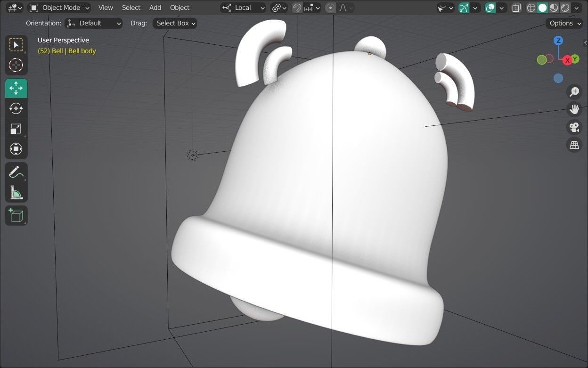Snap view to X axis gizmo
The image size is (588, 368).
[567, 60]
